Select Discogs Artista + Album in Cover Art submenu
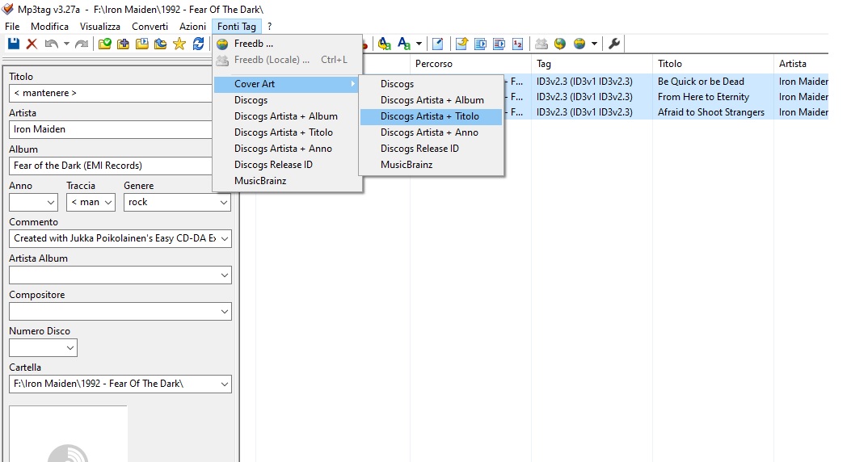The width and height of the screenshot is (868, 462). [x=432, y=100]
